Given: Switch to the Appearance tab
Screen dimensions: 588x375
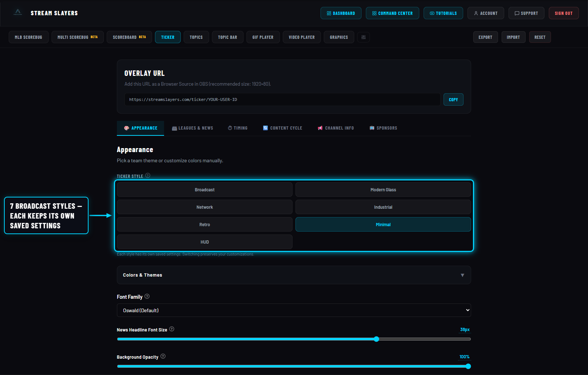Looking at the screenshot, I should click(140, 128).
